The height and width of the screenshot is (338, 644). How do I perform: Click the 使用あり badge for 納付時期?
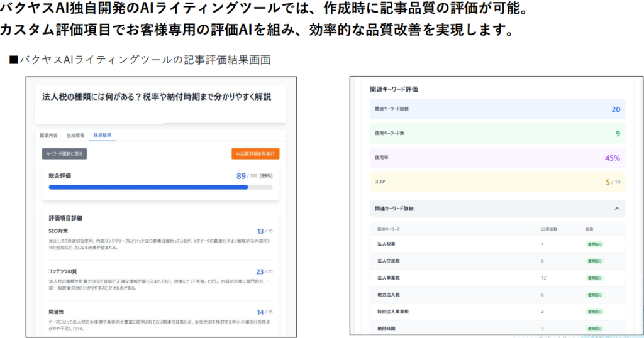(x=594, y=328)
